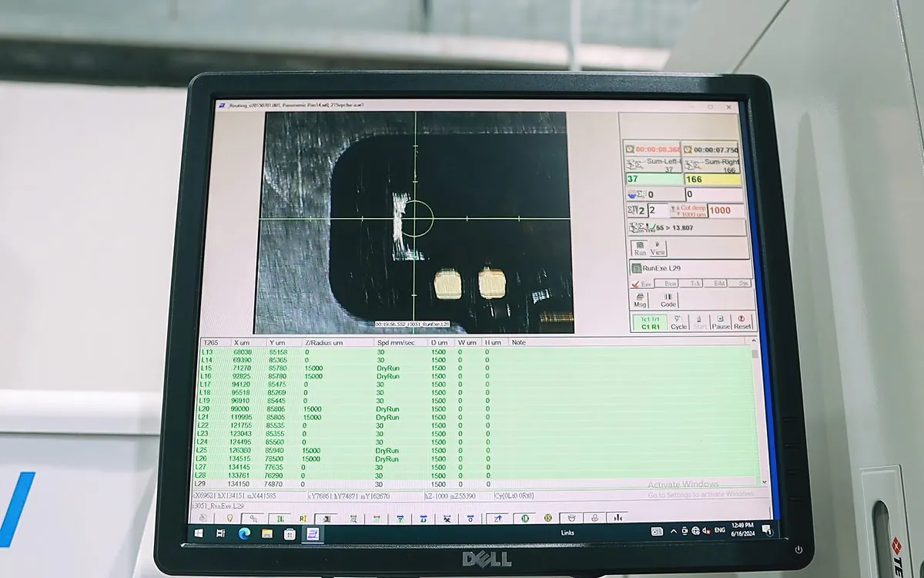Click the 55 > 13.807 progress indicator
This screenshot has width=924, height=578.
click(x=687, y=227)
